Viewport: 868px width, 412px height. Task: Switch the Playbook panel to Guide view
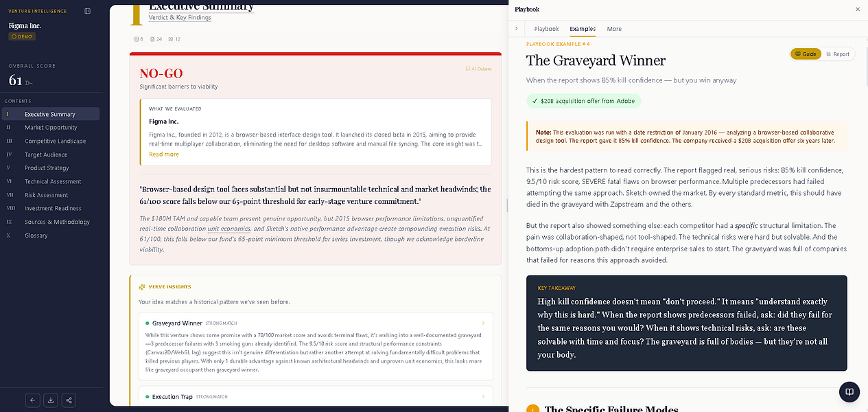click(806, 54)
